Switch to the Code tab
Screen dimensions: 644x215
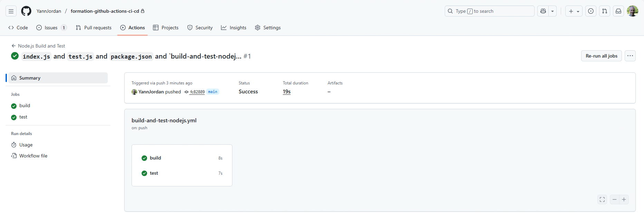[x=18, y=28]
